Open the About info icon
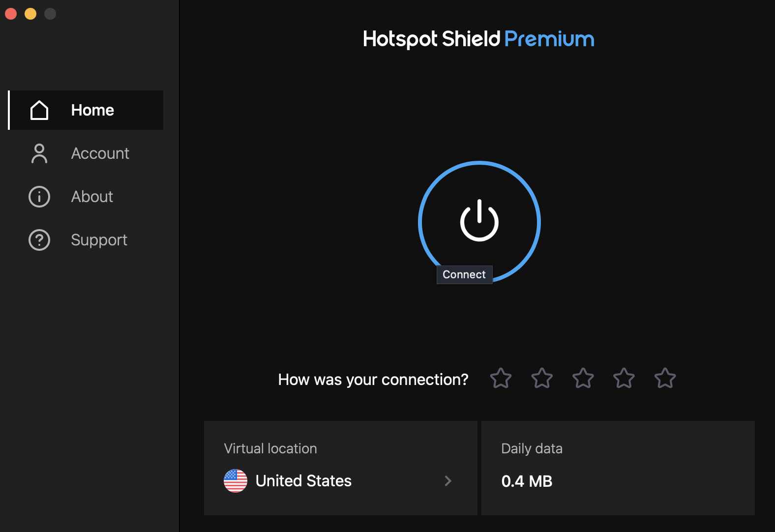 39,197
